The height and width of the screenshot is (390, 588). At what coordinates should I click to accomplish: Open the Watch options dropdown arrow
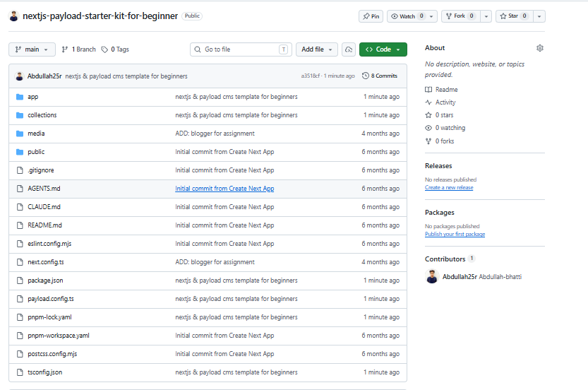click(x=431, y=16)
